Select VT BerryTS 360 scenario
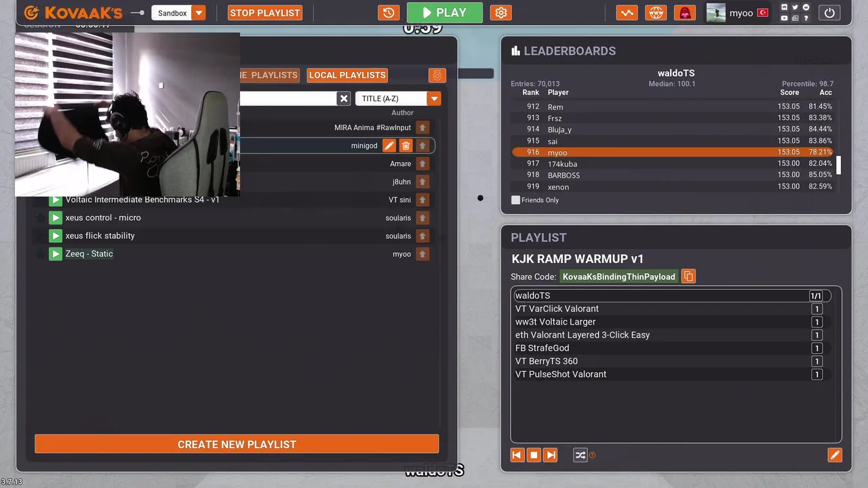This screenshot has width=868, height=488. tap(671, 361)
